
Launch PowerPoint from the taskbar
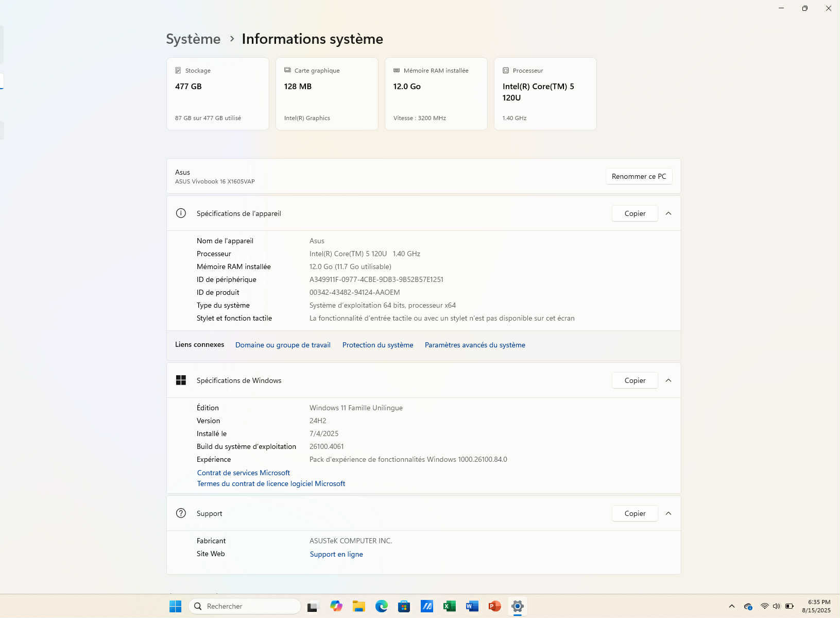click(x=495, y=606)
